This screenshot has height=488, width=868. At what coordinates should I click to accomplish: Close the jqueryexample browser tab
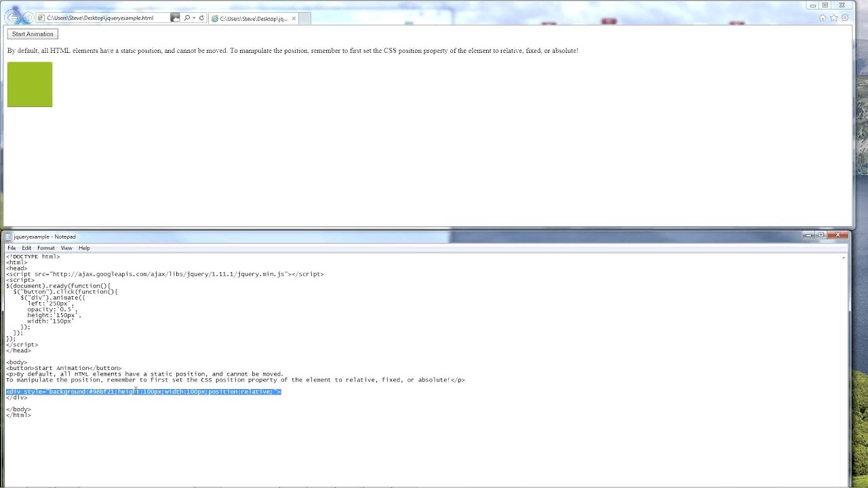pos(294,18)
